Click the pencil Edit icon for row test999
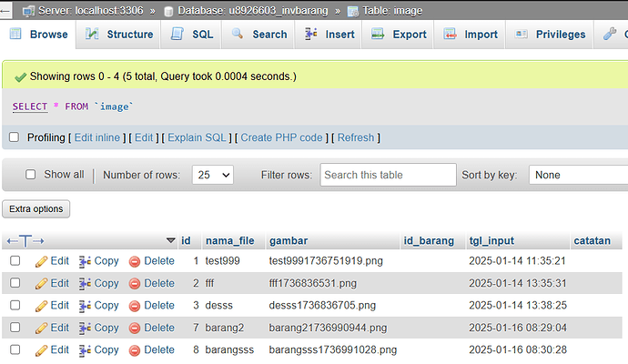Viewport: 628px width, 364px height. click(41, 261)
